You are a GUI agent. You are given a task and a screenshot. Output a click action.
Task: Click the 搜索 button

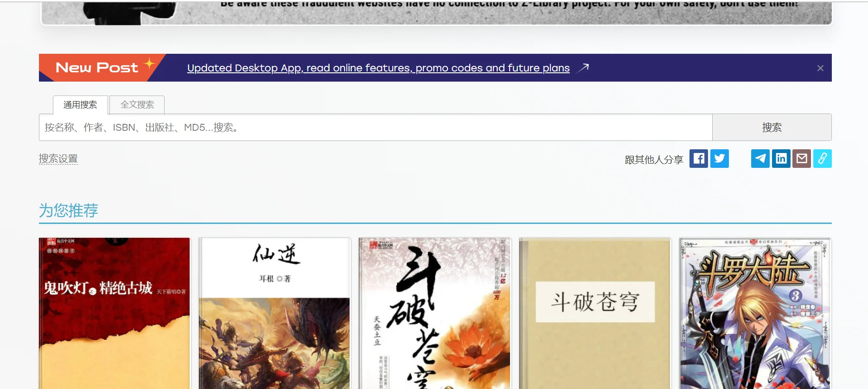pyautogui.click(x=772, y=128)
